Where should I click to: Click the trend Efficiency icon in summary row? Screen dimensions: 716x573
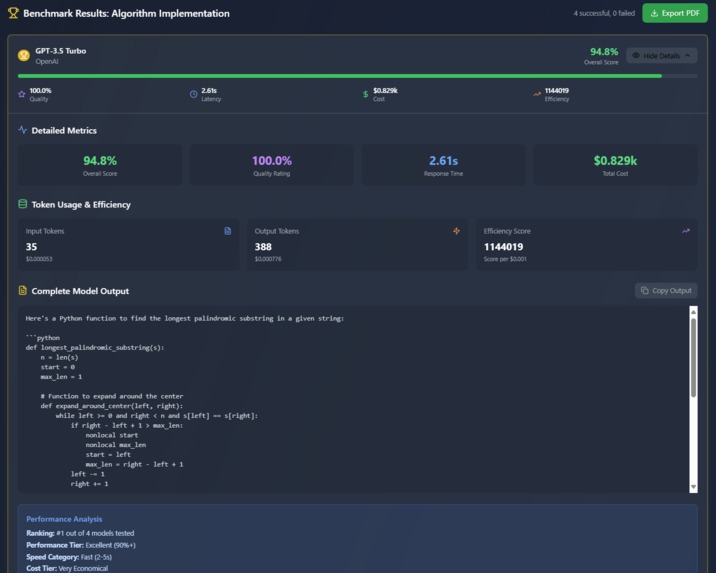tap(537, 94)
